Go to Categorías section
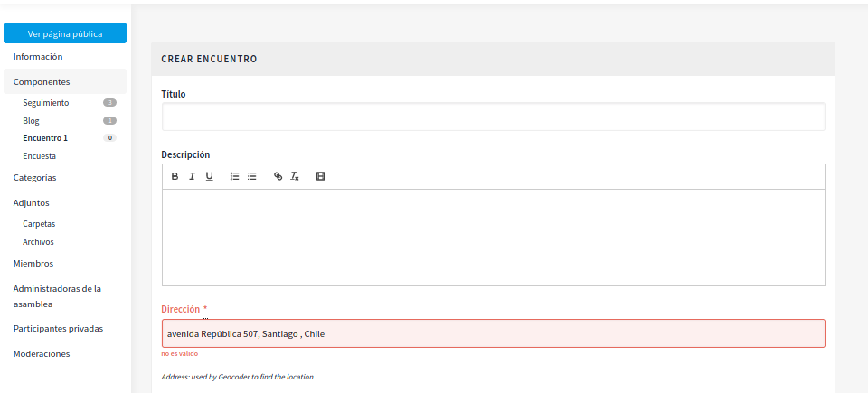868x393 pixels. 35,177
